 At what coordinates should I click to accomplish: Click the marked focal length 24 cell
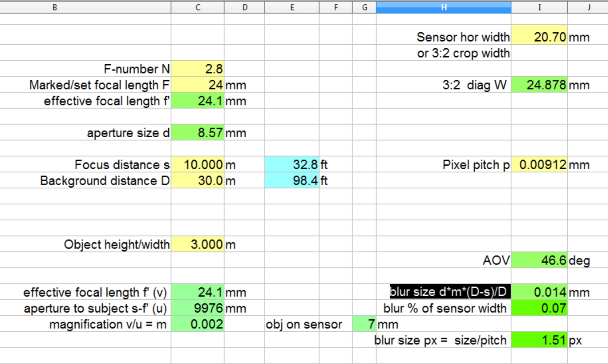(x=198, y=85)
